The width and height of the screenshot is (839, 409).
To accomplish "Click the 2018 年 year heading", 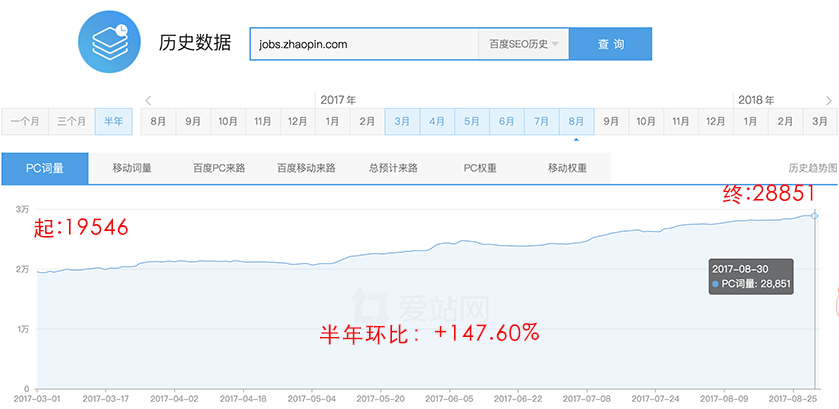I will (756, 100).
